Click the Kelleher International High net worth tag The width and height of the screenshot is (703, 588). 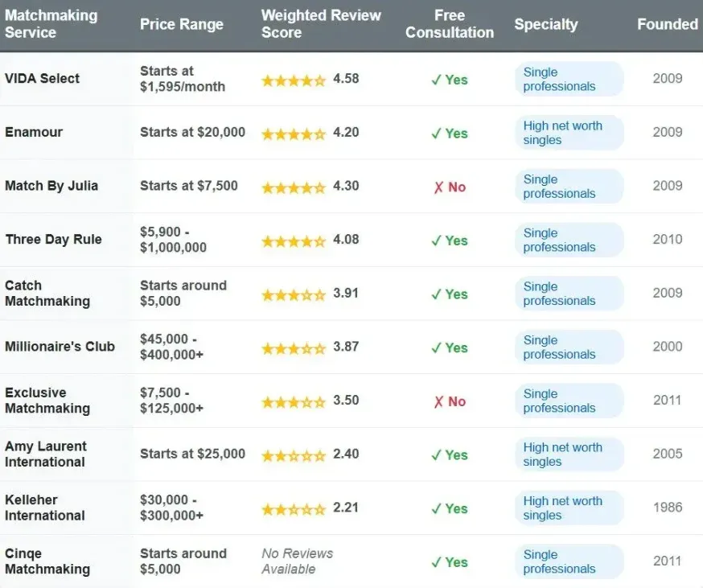(x=569, y=508)
